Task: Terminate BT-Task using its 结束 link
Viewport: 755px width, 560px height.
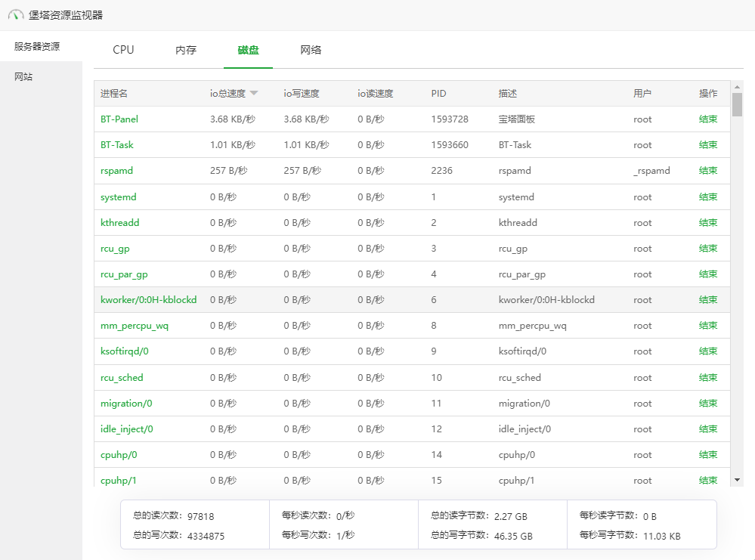Action: tap(708, 145)
